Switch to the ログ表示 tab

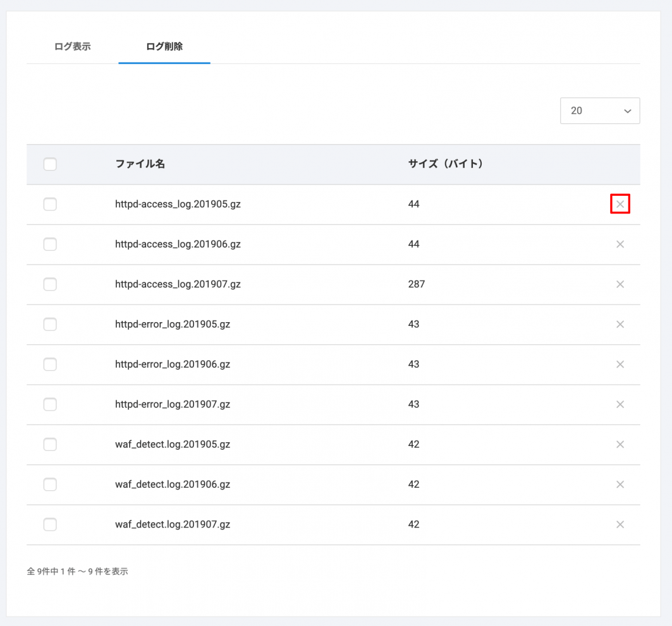click(x=73, y=47)
